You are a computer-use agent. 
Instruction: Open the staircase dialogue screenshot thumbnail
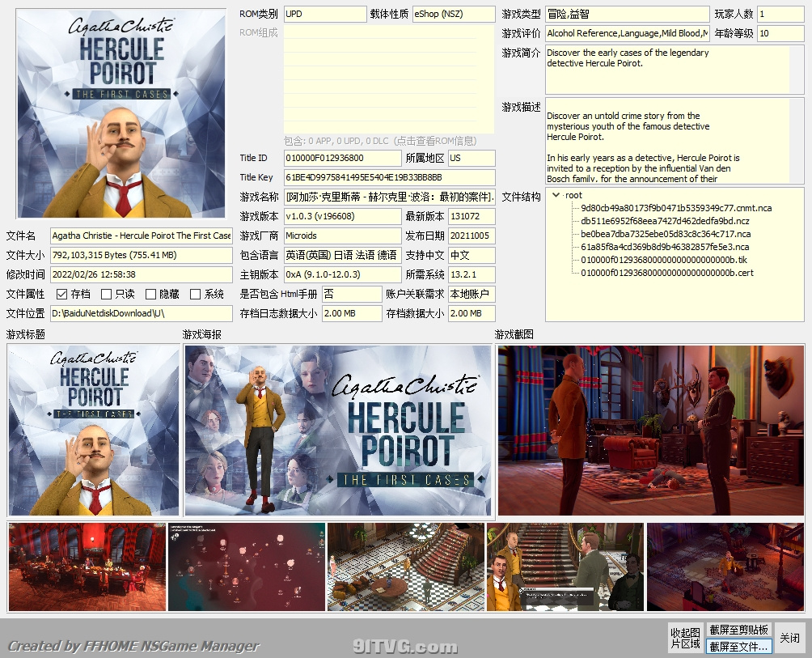coord(565,567)
